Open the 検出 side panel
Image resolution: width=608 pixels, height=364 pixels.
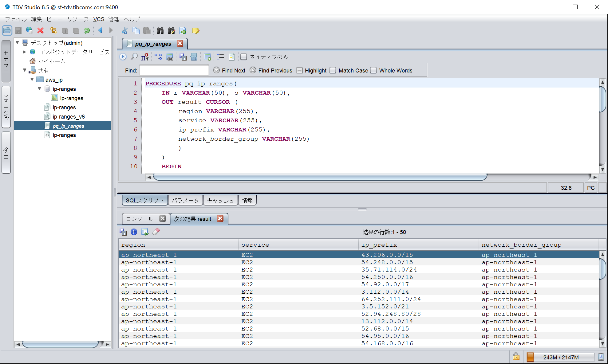click(x=6, y=153)
